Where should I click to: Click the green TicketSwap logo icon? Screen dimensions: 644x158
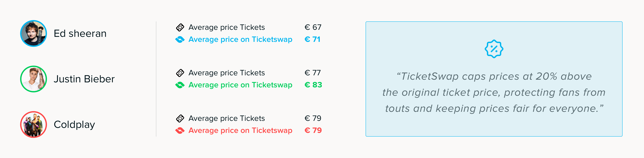tap(180, 85)
